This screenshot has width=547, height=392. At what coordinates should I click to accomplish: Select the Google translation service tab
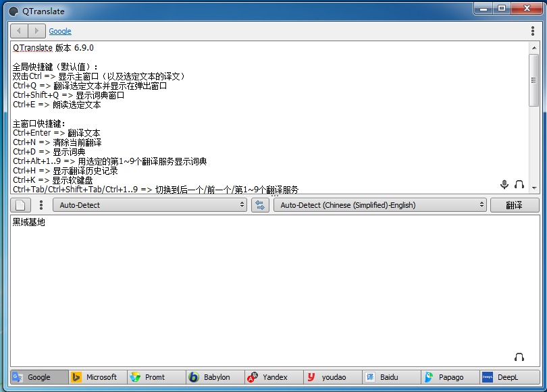click(x=39, y=377)
